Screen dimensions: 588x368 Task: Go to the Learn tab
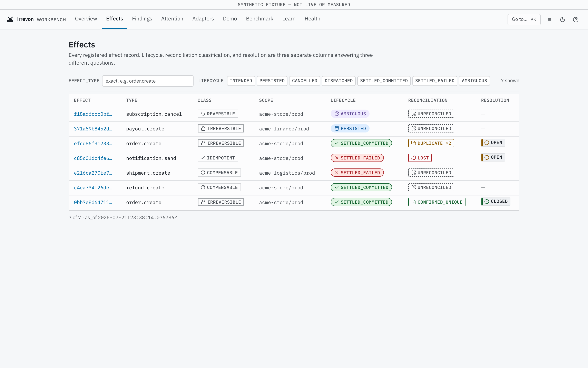click(x=289, y=19)
